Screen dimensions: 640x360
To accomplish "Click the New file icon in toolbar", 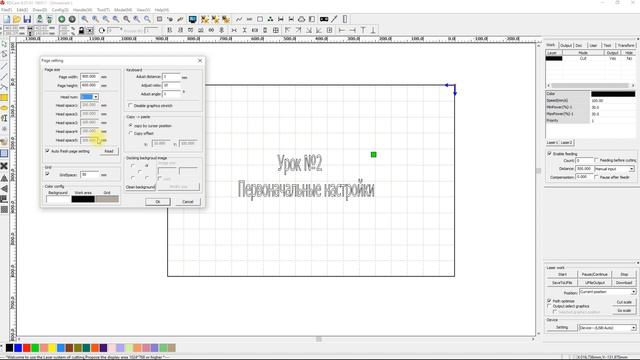I will 7,19.
